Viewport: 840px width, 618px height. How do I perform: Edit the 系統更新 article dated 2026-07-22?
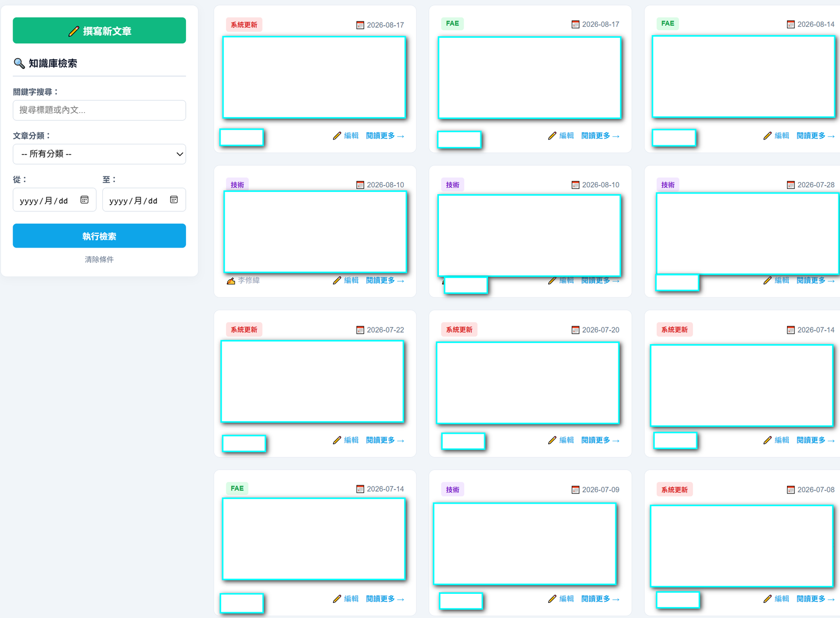(346, 440)
